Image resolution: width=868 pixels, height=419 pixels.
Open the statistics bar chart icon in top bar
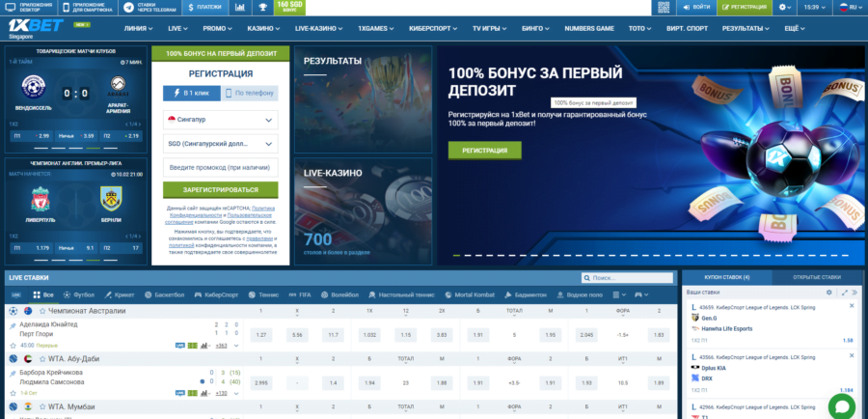click(240, 7)
